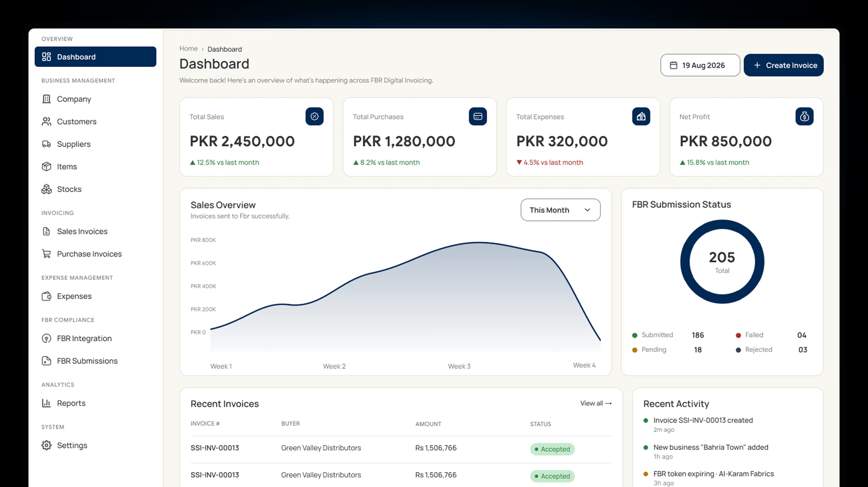This screenshot has height=487, width=868.
Task: Click the Sales Invoices document icon
Action: [47, 231]
